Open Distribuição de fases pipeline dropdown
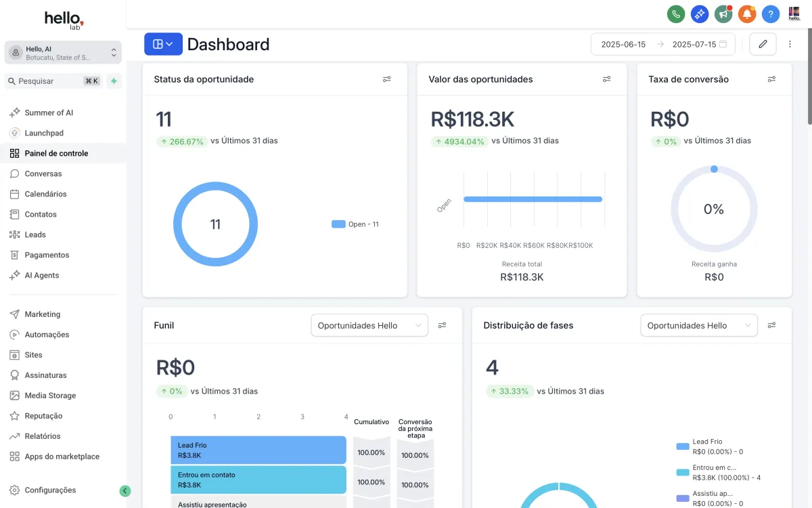Image resolution: width=812 pixels, height=508 pixels. (699, 325)
